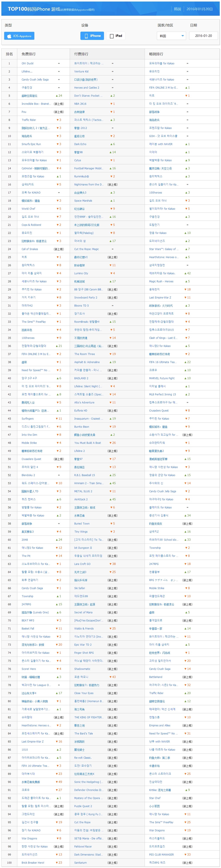
Task: Open the Rummikub link
Action: pos(82,177)
